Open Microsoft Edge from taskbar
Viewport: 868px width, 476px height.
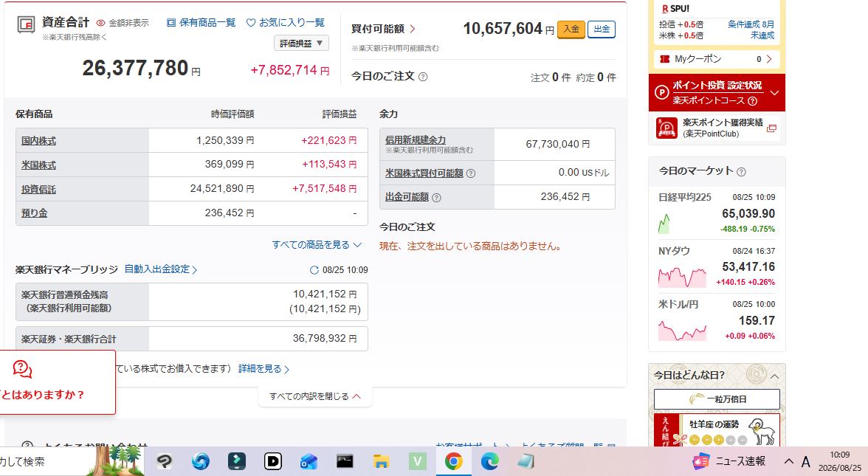point(489,461)
